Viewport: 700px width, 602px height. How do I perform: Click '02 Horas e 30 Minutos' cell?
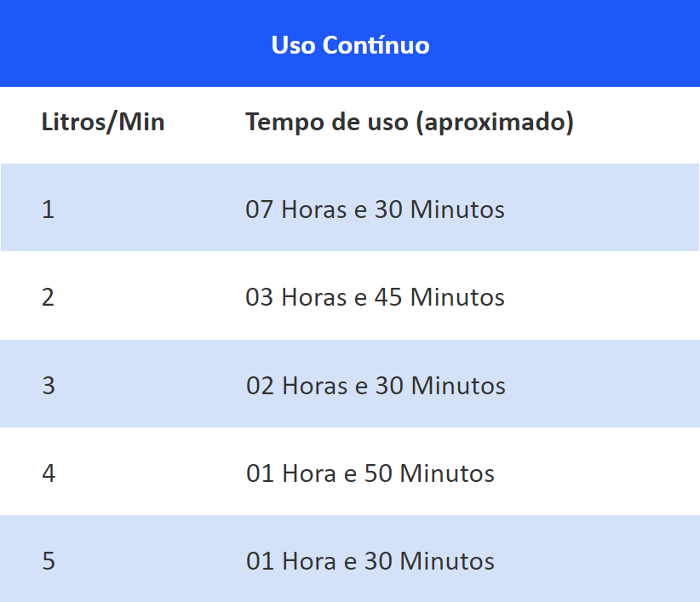pyautogui.click(x=376, y=386)
